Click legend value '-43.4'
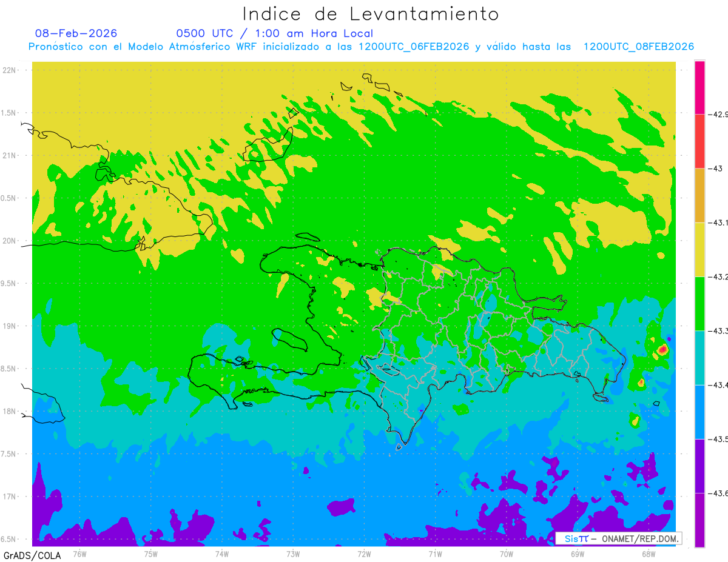 [718, 385]
